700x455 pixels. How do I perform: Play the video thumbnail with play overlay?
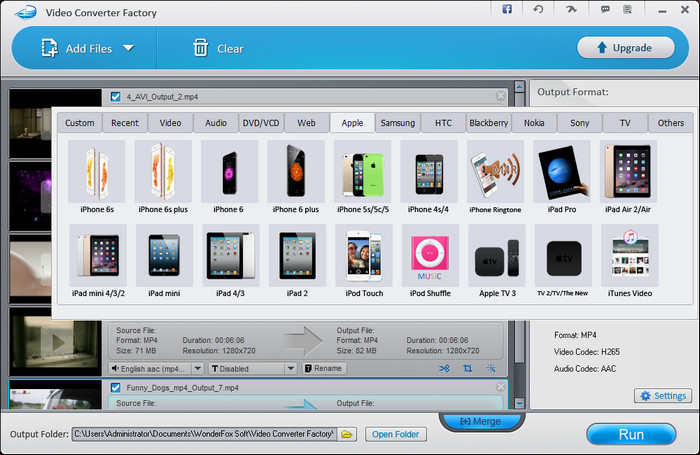55,342
